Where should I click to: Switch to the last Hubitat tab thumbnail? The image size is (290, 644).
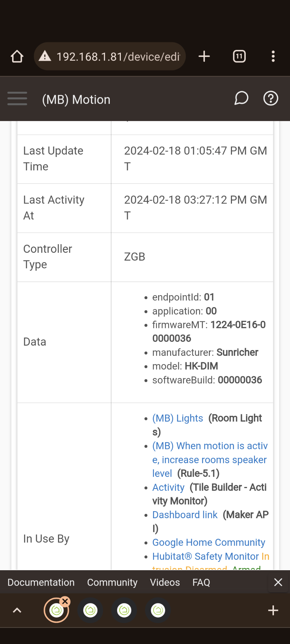click(158, 610)
